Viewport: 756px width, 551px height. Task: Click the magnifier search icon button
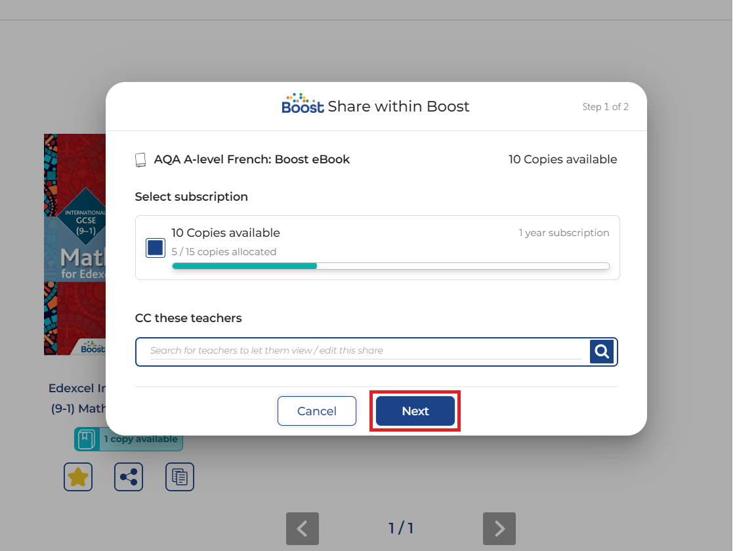602,352
